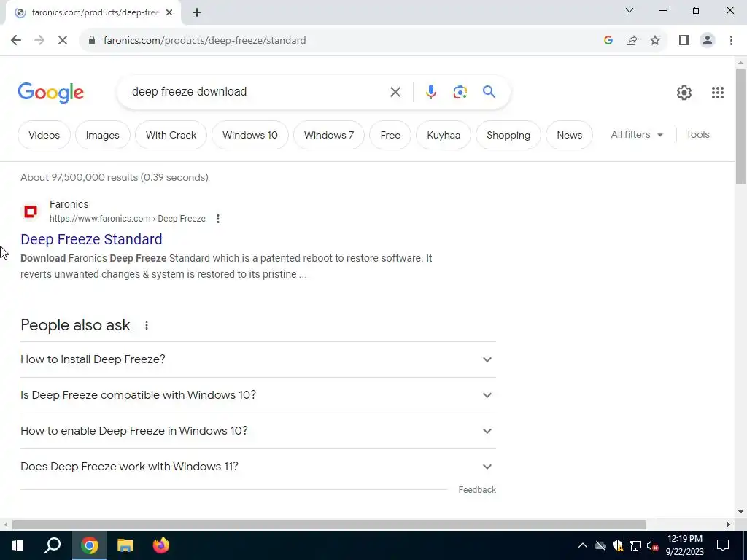Image resolution: width=747 pixels, height=560 pixels.
Task: Expand 'How to install Deep Freeze?'
Action: click(258, 359)
